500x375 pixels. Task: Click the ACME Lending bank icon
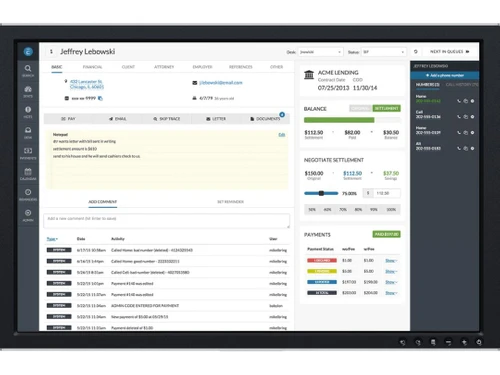pos(309,75)
